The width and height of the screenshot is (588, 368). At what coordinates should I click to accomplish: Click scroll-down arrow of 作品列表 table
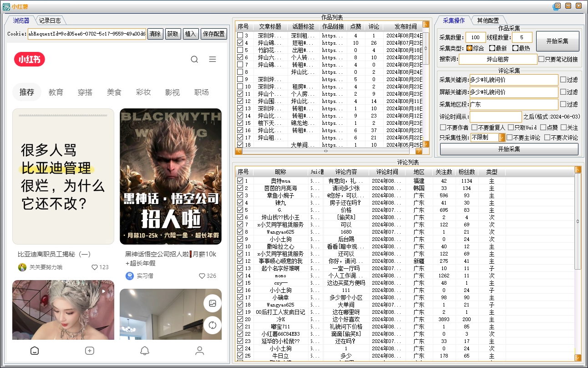click(x=426, y=144)
